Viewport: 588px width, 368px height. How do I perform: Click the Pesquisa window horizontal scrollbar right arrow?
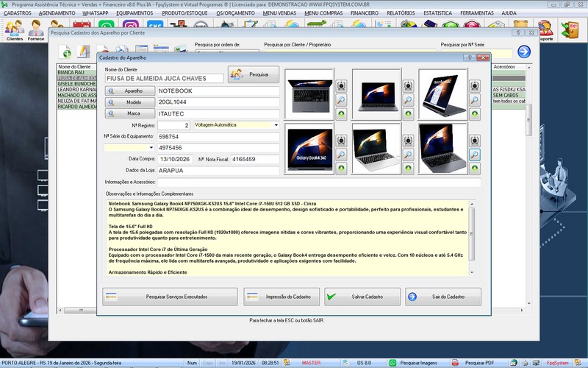click(522, 310)
